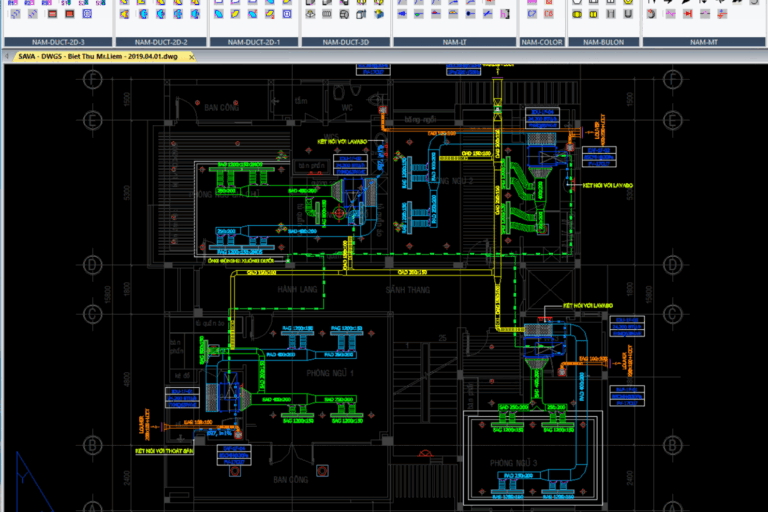Viewport: 768px width, 512px height.
Task: Select the red arrow-to-bar icon in NAM-MT
Action: tap(688, 14)
